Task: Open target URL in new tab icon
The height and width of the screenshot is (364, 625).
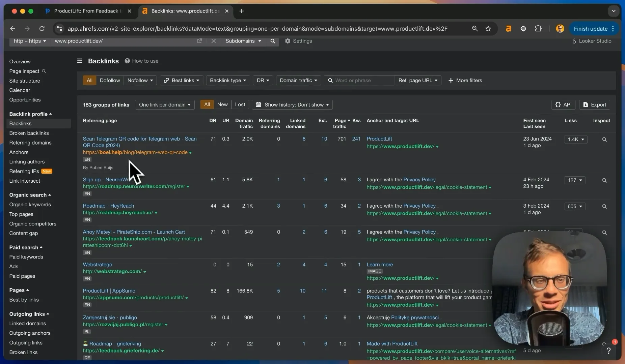Action: tap(199, 41)
